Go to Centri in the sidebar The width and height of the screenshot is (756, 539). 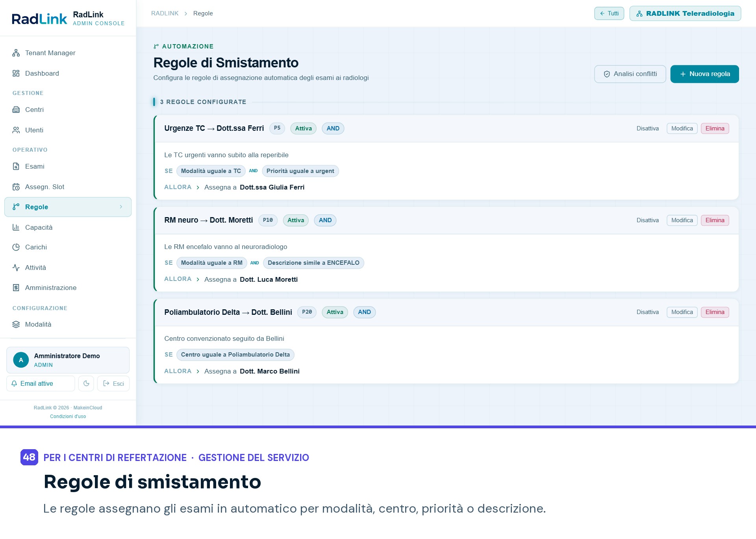pos(68,110)
